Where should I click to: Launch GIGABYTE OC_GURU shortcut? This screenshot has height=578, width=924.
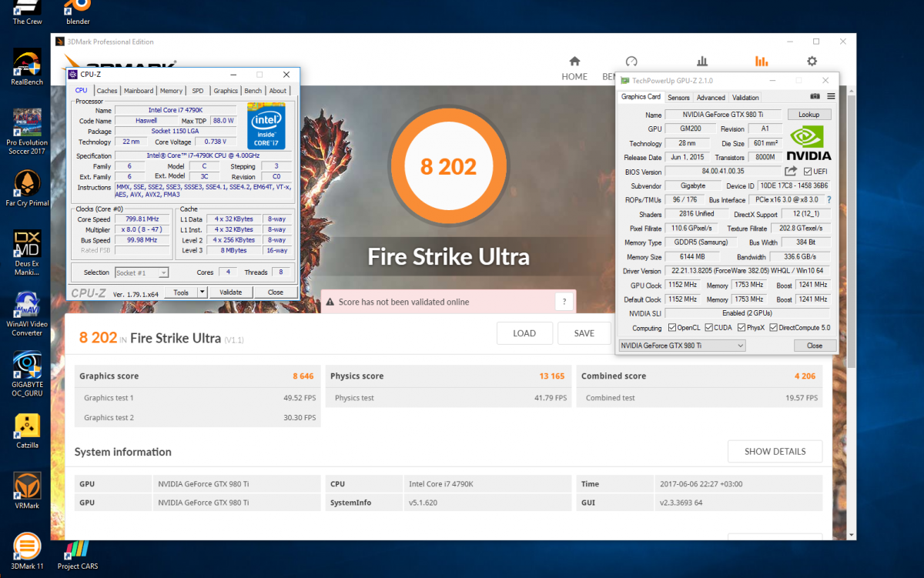point(27,375)
